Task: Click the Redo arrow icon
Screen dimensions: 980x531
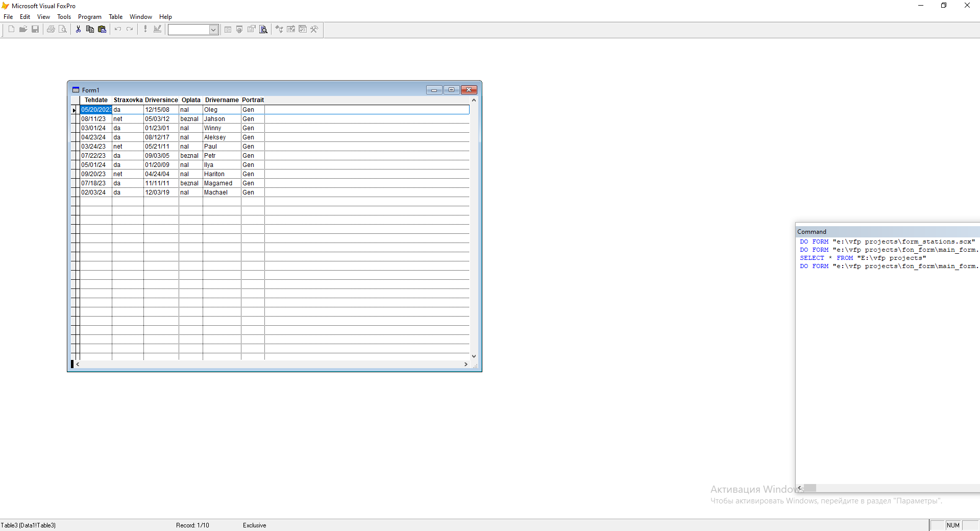Action: tap(130, 29)
